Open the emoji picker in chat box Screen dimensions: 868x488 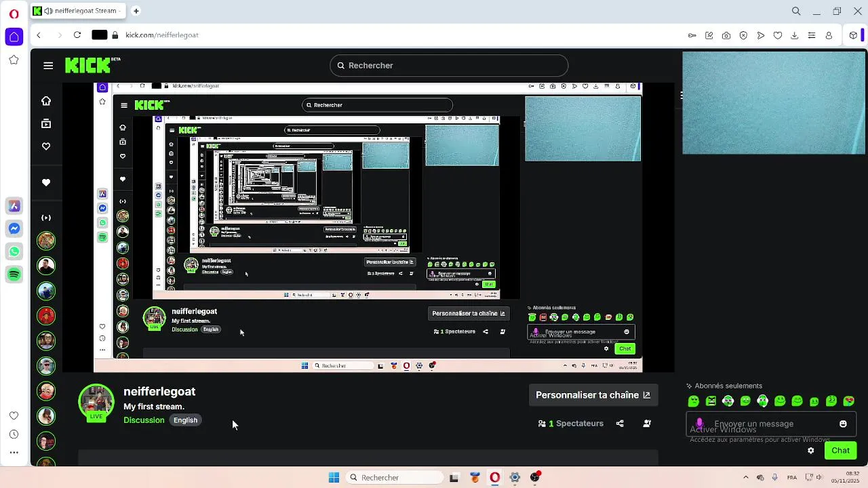[843, 424]
